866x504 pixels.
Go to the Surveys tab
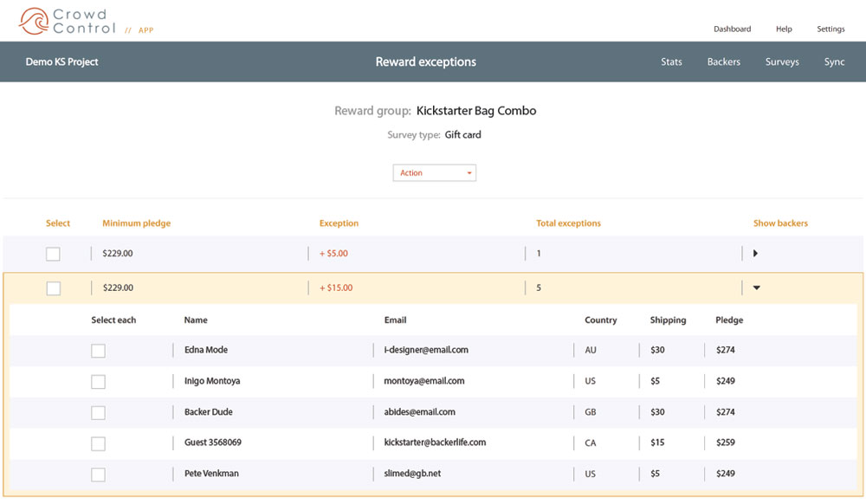(782, 61)
